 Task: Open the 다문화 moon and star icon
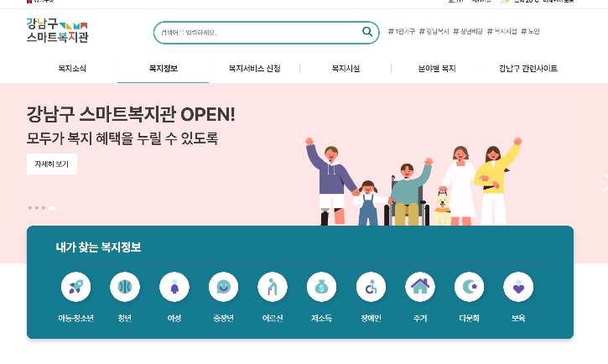(469, 287)
